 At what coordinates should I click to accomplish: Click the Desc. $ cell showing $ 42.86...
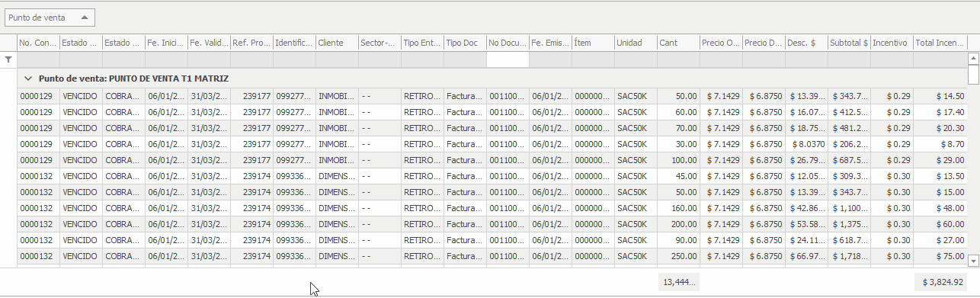pyautogui.click(x=806, y=208)
